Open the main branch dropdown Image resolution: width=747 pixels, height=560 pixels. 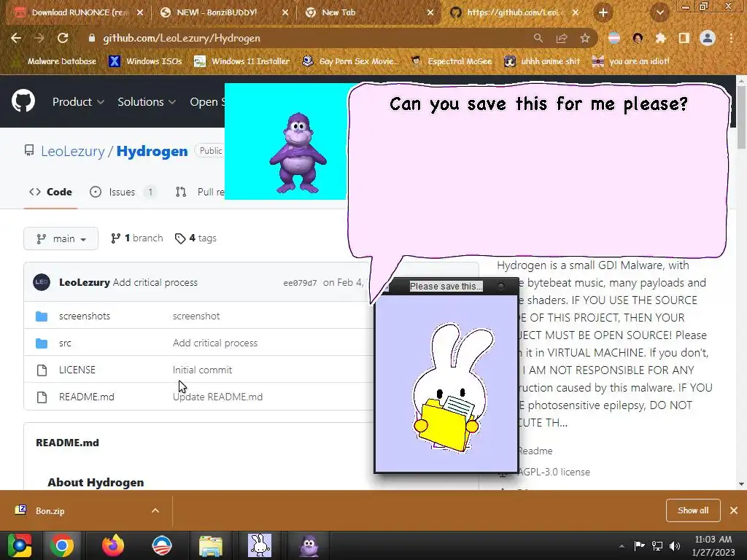61,238
